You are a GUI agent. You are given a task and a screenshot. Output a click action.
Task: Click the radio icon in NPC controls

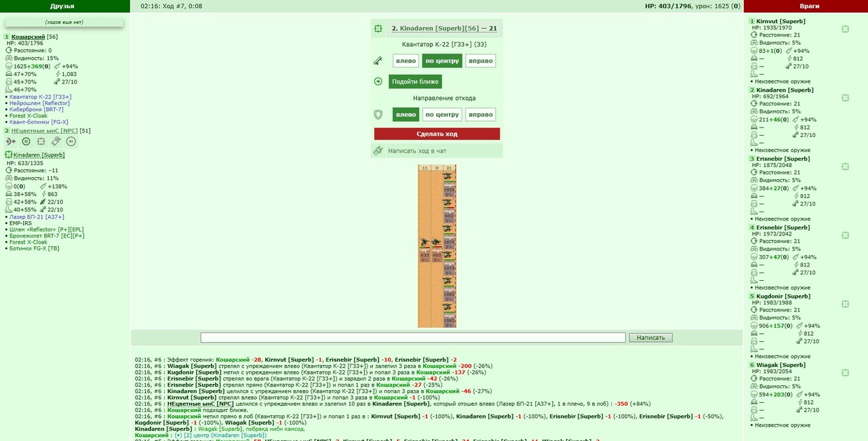[56, 141]
